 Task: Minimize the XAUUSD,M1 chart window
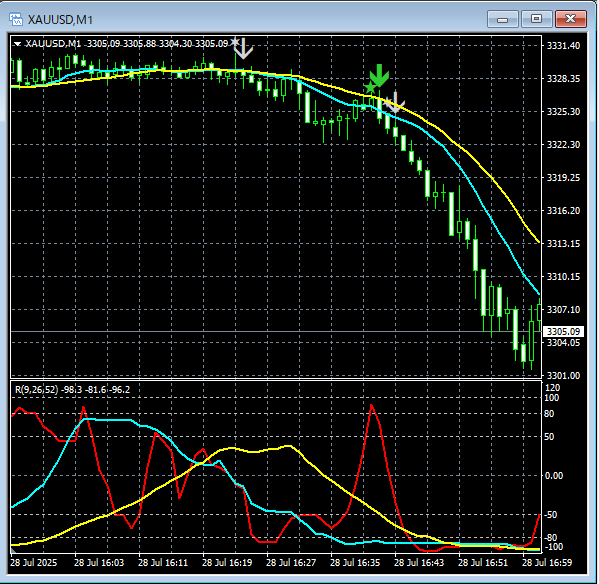tap(503, 19)
